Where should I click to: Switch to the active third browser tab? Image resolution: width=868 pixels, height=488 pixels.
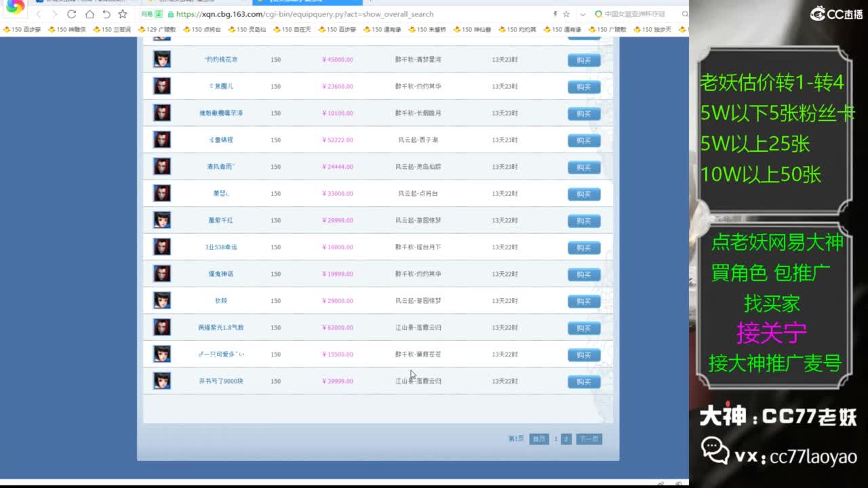click(x=305, y=1)
